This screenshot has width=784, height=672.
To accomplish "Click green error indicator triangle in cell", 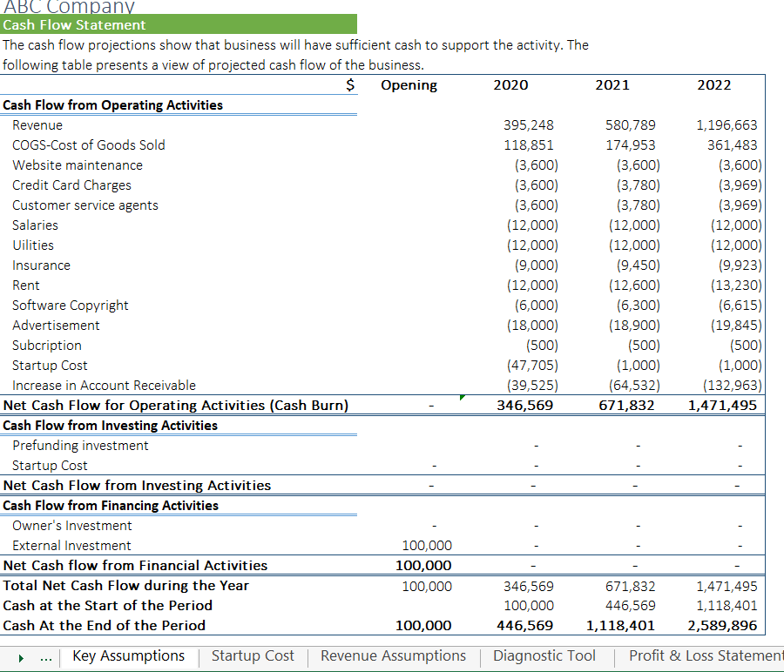I will coord(462,397).
